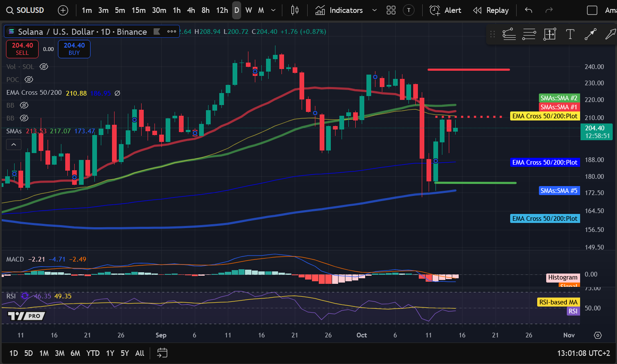Switch to the 4h interval
This screenshot has height=364, width=617.
tap(191, 10)
